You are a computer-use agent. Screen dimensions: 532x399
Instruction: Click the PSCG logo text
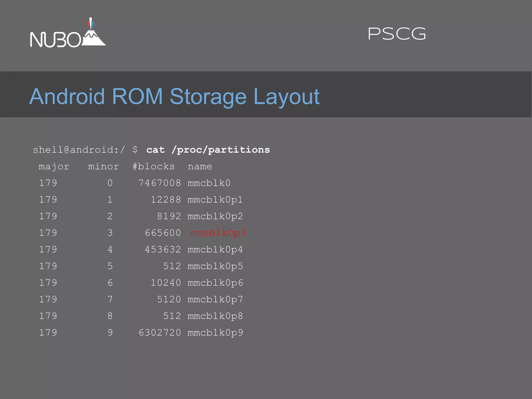pyautogui.click(x=397, y=34)
